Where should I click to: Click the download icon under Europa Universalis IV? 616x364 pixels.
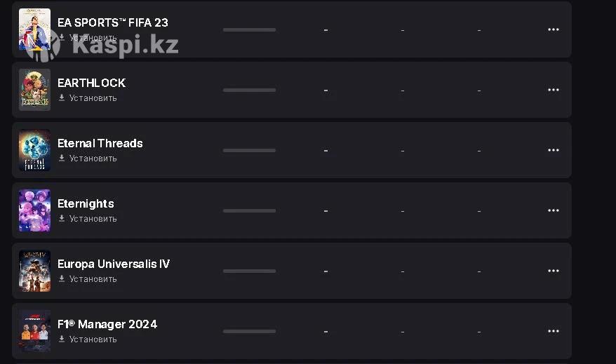point(62,279)
